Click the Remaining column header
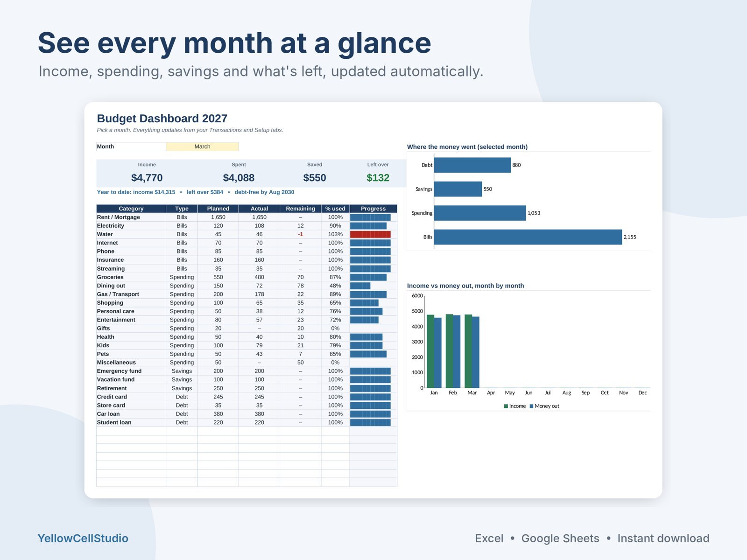This screenshot has width=747, height=560. click(x=300, y=209)
